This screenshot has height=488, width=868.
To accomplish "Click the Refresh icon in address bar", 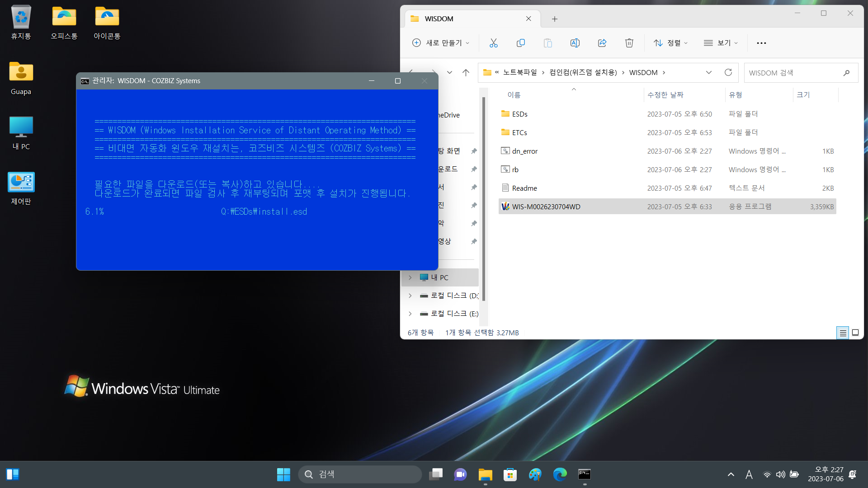I will point(728,72).
